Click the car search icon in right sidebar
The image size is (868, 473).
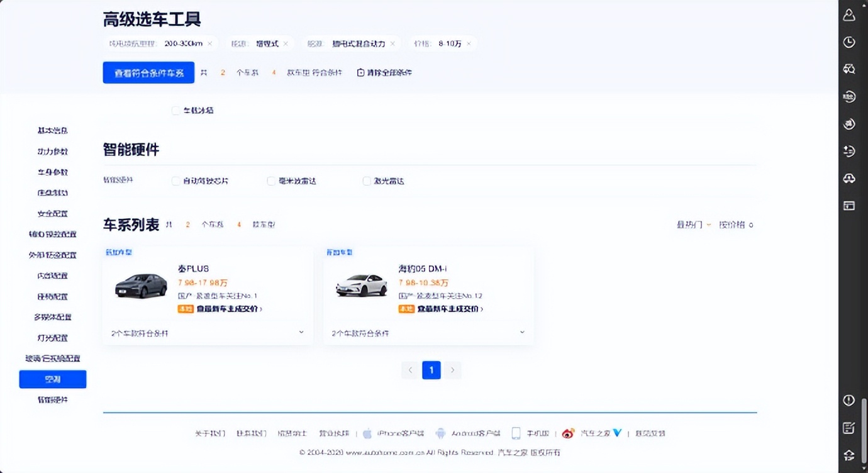coord(849,69)
